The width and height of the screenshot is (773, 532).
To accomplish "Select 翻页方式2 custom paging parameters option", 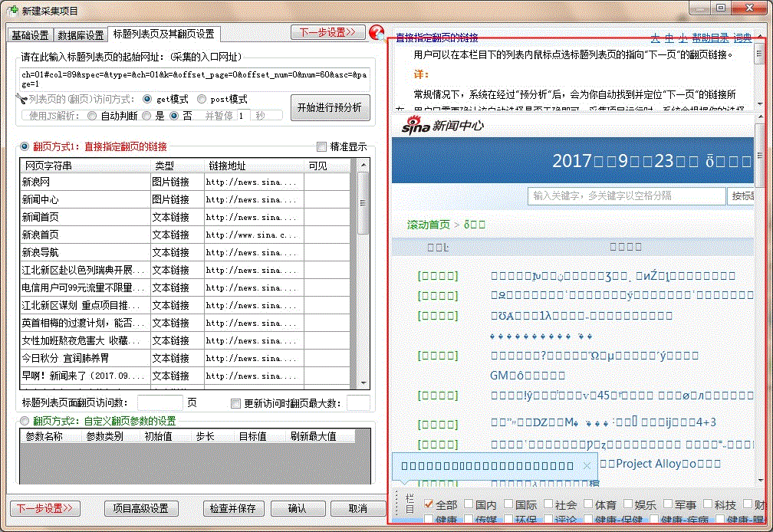I will [x=25, y=421].
